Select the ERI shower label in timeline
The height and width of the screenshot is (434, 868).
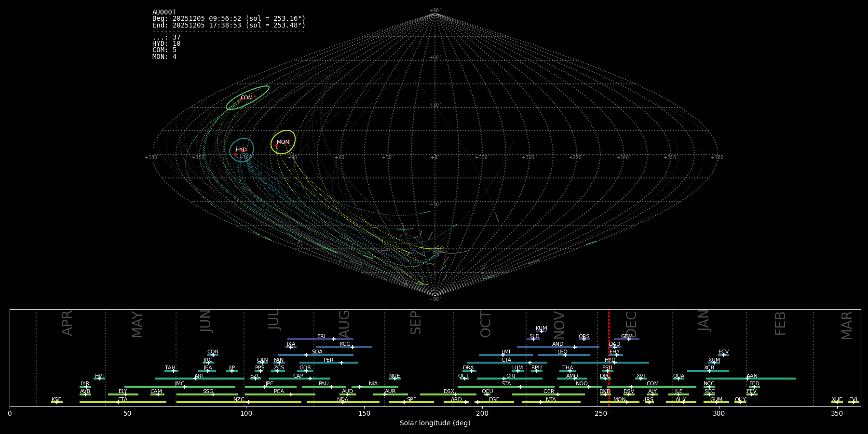tap(321, 337)
